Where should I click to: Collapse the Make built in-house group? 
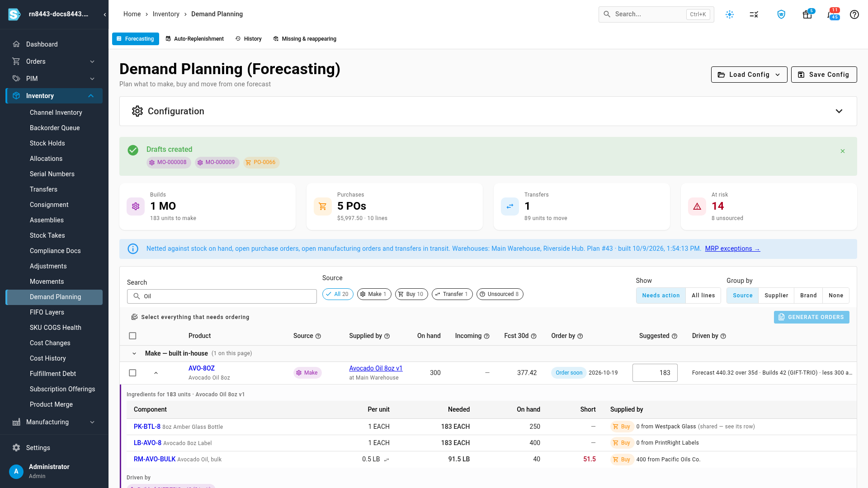click(134, 353)
